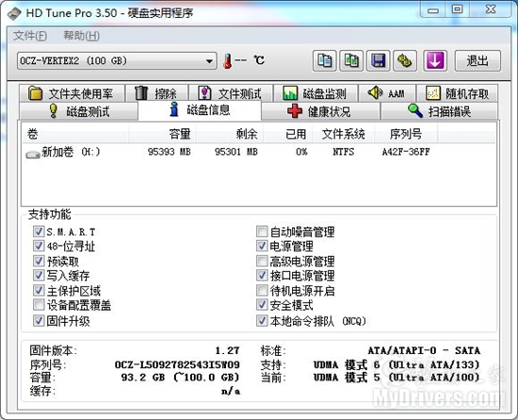Click the thermometer temperature icon
518x420 pixels.
[227, 61]
